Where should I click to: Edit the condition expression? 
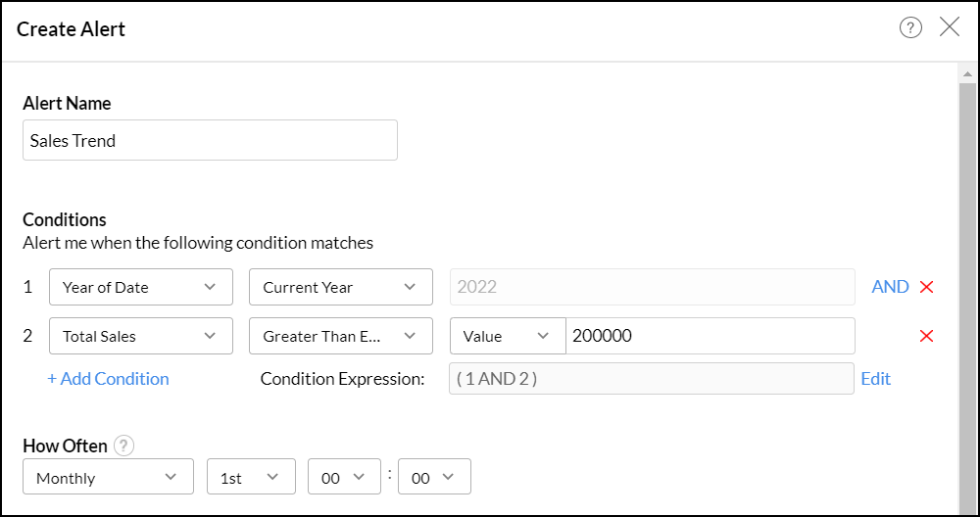[x=876, y=379]
